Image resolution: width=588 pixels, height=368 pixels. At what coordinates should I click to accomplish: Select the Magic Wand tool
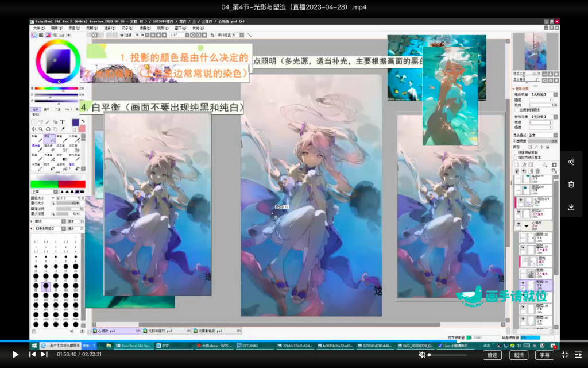pos(48,121)
